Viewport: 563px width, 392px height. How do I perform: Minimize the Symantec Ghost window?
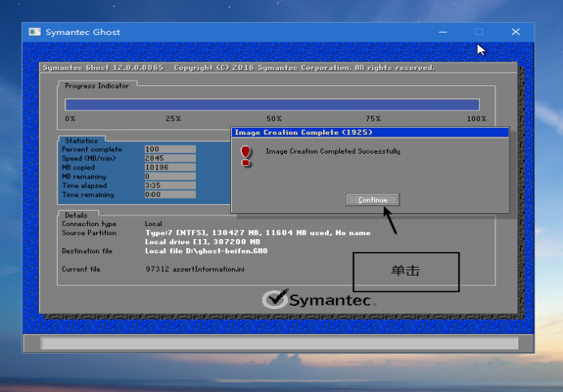coord(443,32)
